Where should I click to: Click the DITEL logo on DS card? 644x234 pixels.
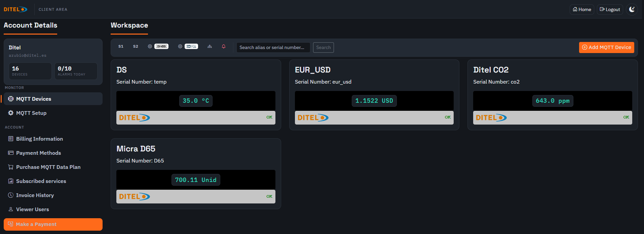(135, 118)
